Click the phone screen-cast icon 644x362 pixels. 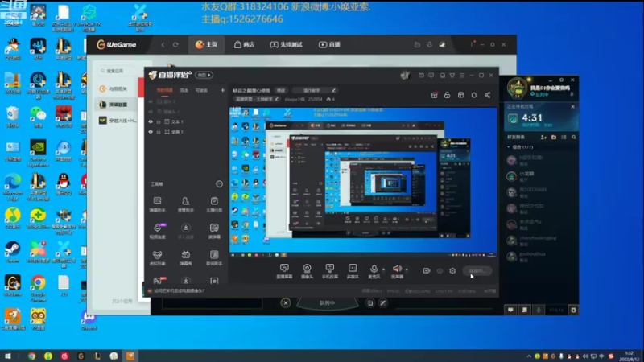tap(329, 269)
